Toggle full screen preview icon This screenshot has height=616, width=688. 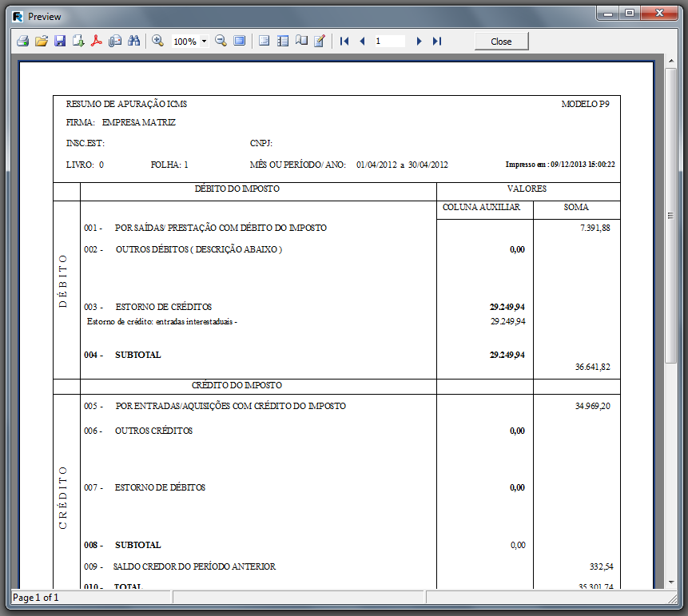[x=240, y=42]
